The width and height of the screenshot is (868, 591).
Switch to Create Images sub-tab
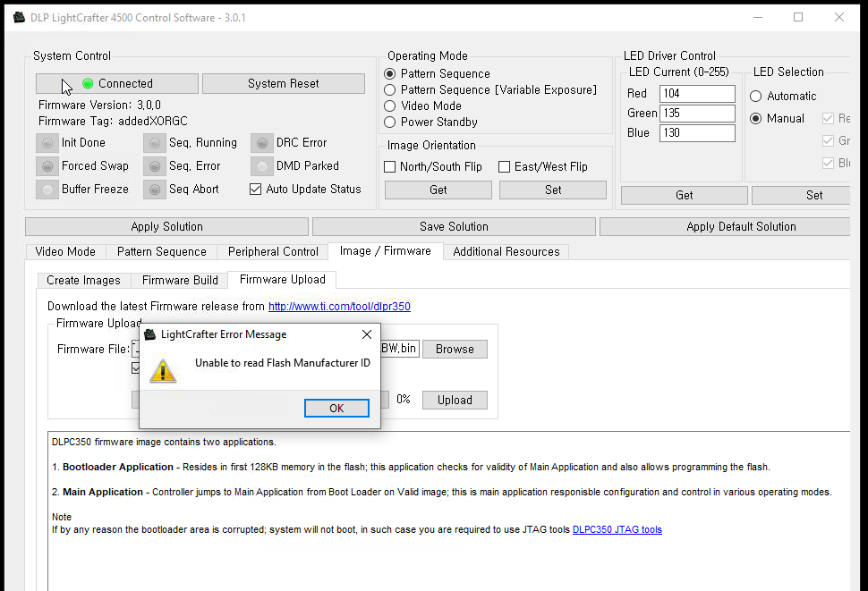pyautogui.click(x=83, y=280)
